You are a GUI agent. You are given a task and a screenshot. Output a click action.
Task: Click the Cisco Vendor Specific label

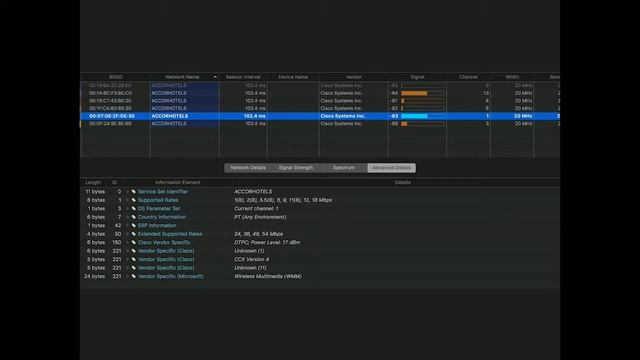(164, 242)
